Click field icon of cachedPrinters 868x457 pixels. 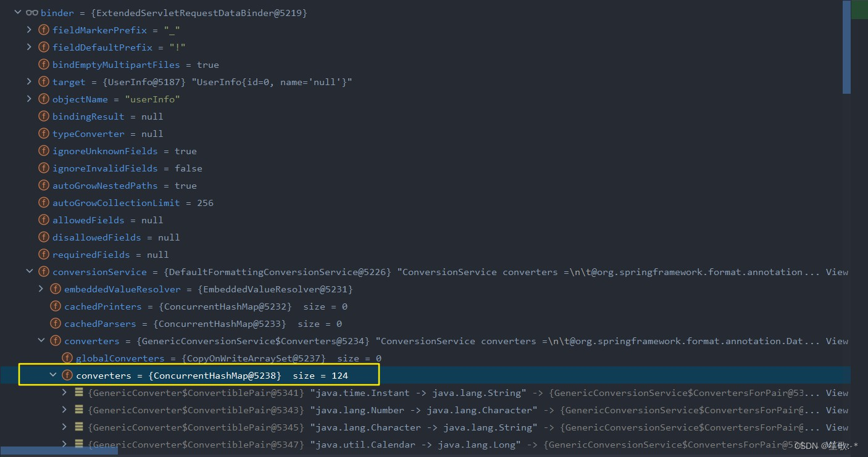[x=55, y=306]
